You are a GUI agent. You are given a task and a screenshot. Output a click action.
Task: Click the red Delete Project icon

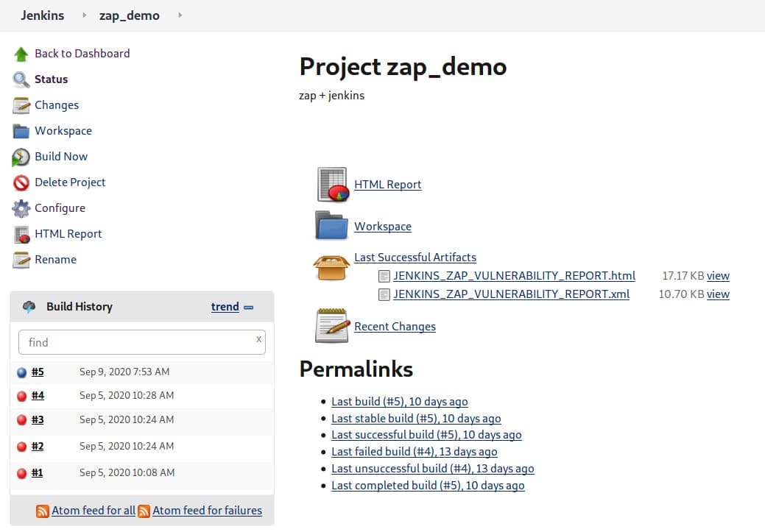pos(21,182)
